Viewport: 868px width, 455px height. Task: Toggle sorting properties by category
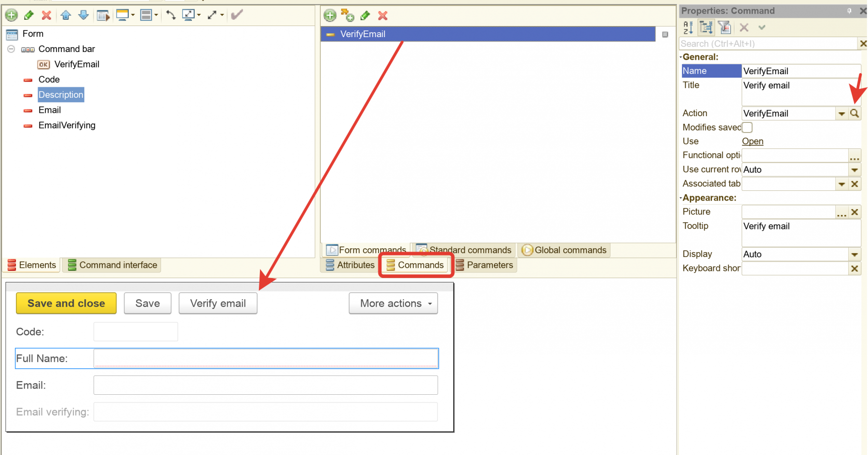point(706,27)
